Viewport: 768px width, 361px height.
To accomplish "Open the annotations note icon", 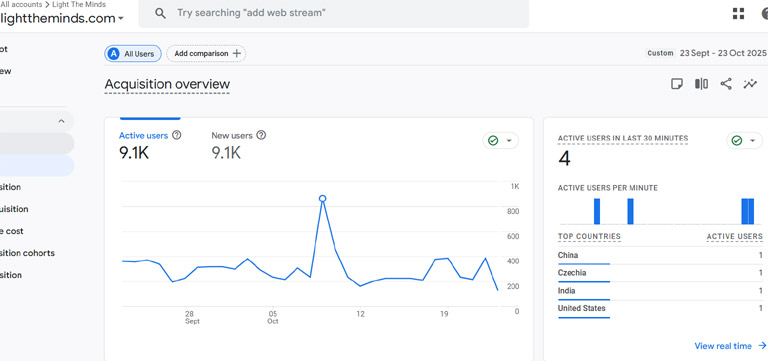I will pos(676,84).
